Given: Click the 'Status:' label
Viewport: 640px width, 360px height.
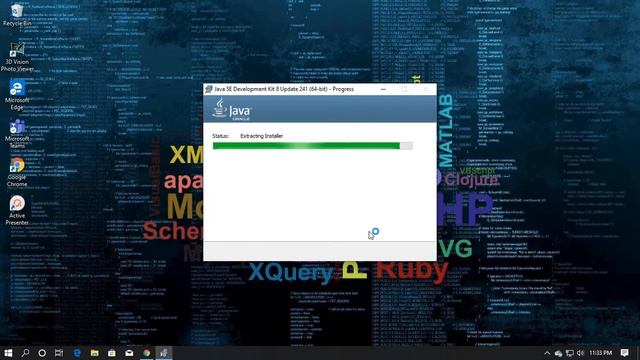Looking at the screenshot, I should [220, 136].
